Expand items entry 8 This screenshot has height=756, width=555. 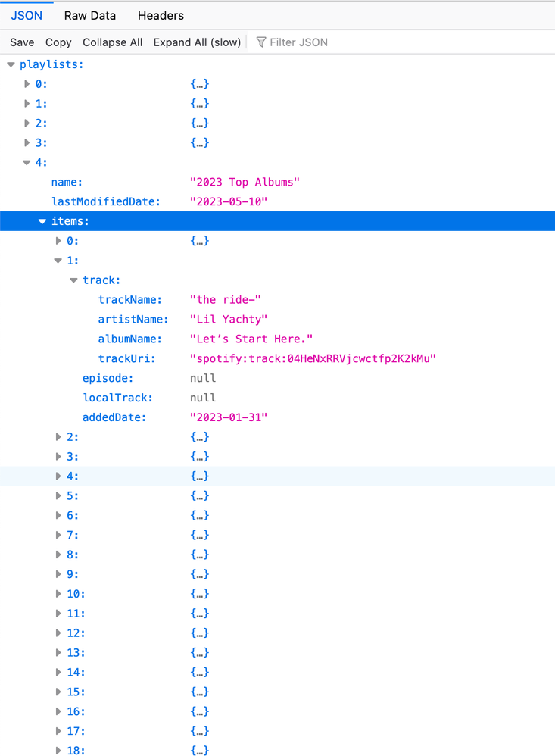58,555
